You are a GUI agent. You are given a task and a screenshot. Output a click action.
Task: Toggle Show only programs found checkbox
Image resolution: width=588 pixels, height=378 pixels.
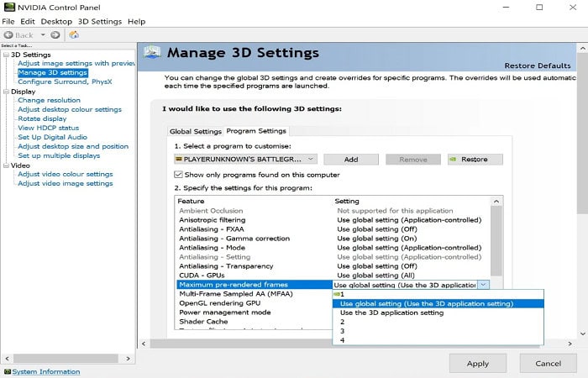(178, 175)
